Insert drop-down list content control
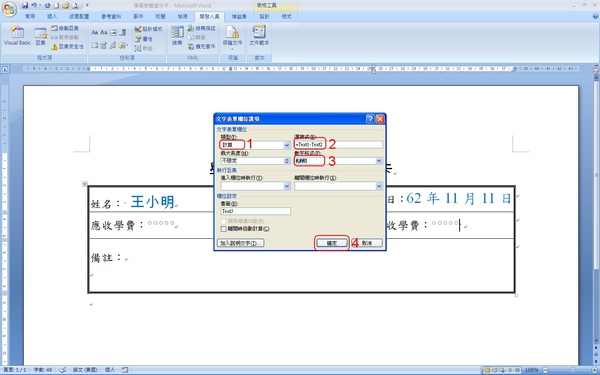The width and height of the screenshot is (600, 375). point(95,46)
